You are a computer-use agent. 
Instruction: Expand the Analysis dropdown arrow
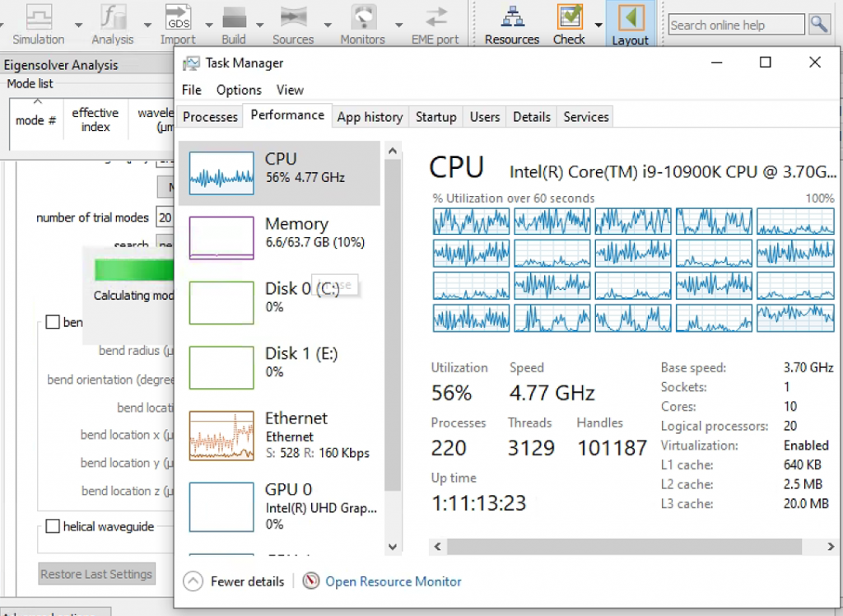point(147,25)
